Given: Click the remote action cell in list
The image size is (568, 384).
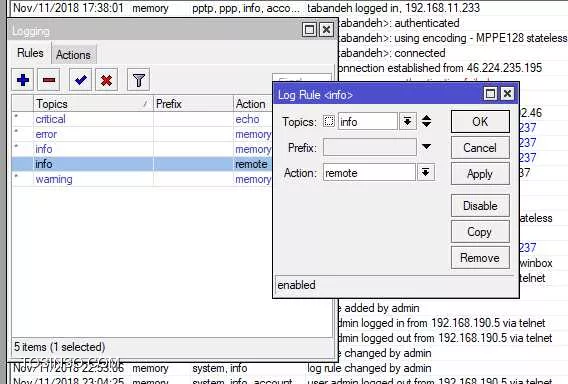Looking at the screenshot, I should pyautogui.click(x=251, y=164).
